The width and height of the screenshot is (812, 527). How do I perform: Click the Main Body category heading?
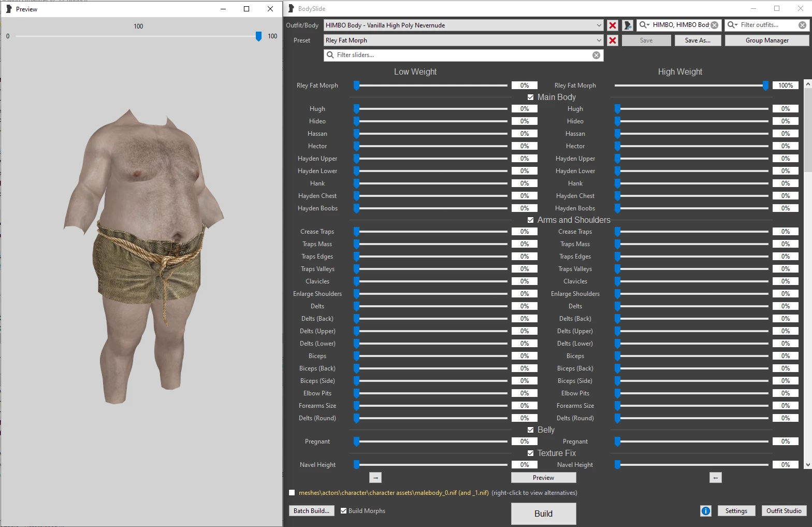[x=557, y=97]
